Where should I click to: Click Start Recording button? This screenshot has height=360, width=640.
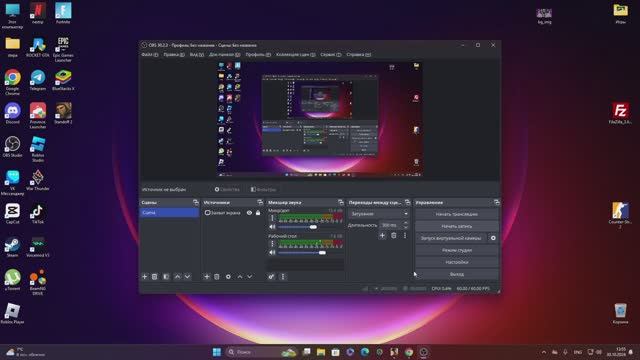click(x=457, y=226)
